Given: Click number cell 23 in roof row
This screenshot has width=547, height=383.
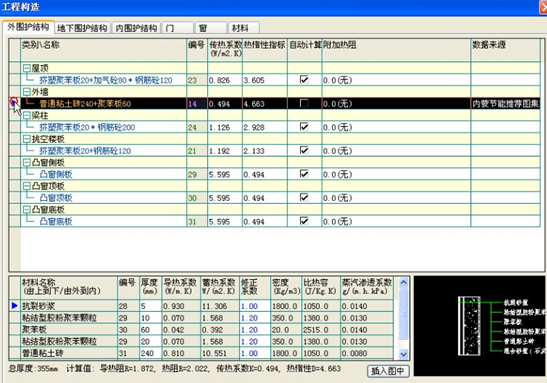Looking at the screenshot, I should [197, 80].
